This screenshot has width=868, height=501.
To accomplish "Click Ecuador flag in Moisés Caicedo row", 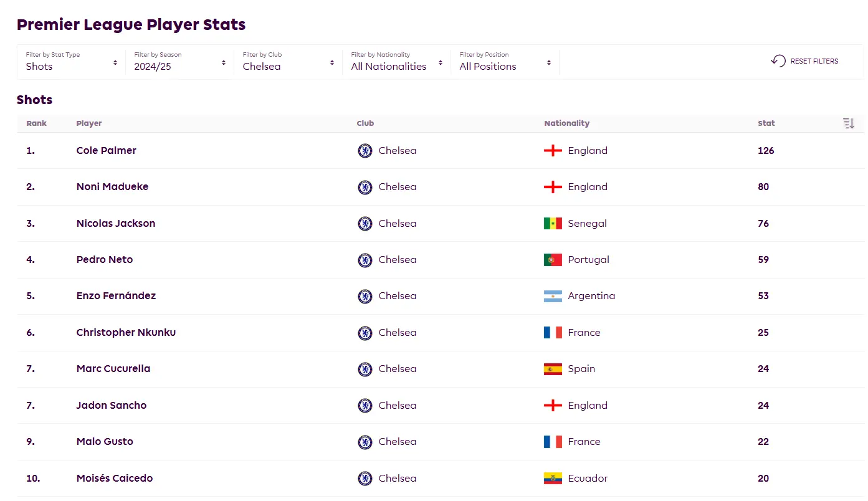I will (x=553, y=479).
